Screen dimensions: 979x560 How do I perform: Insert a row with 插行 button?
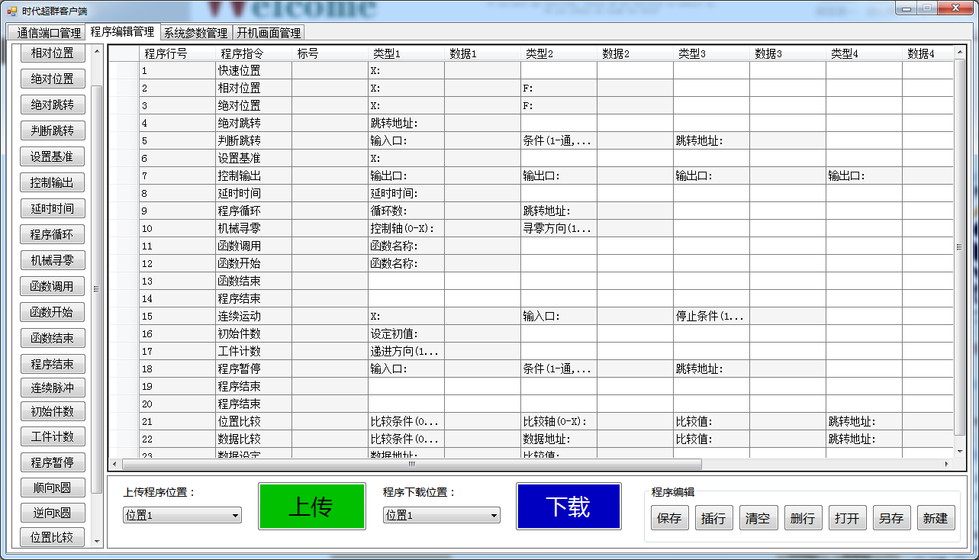point(713,518)
